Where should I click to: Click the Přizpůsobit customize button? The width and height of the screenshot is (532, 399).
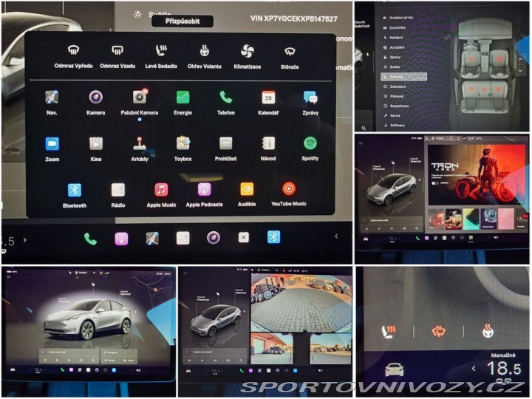pyautogui.click(x=183, y=21)
